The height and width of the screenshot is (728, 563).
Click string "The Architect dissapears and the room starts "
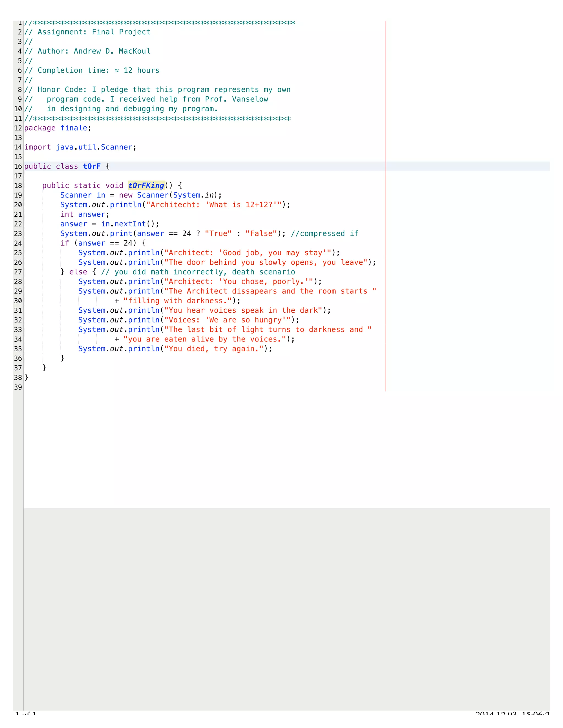pyautogui.click(x=270, y=291)
